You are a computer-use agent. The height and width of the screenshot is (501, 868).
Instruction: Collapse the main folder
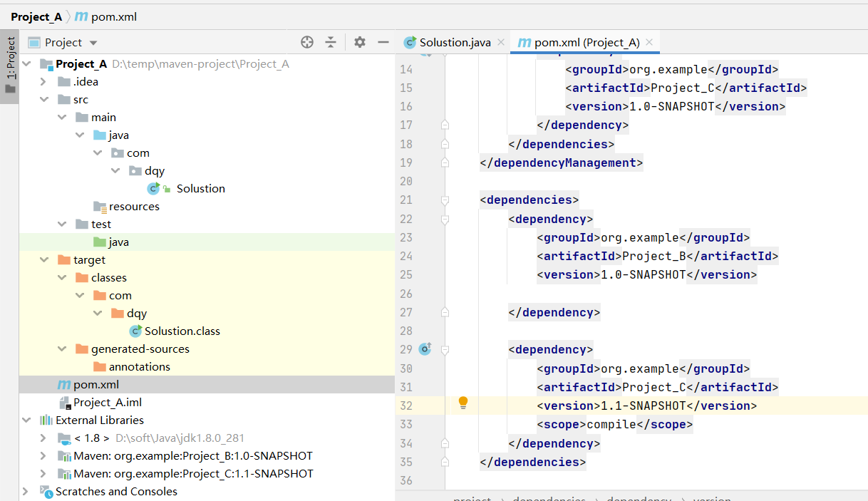click(61, 117)
